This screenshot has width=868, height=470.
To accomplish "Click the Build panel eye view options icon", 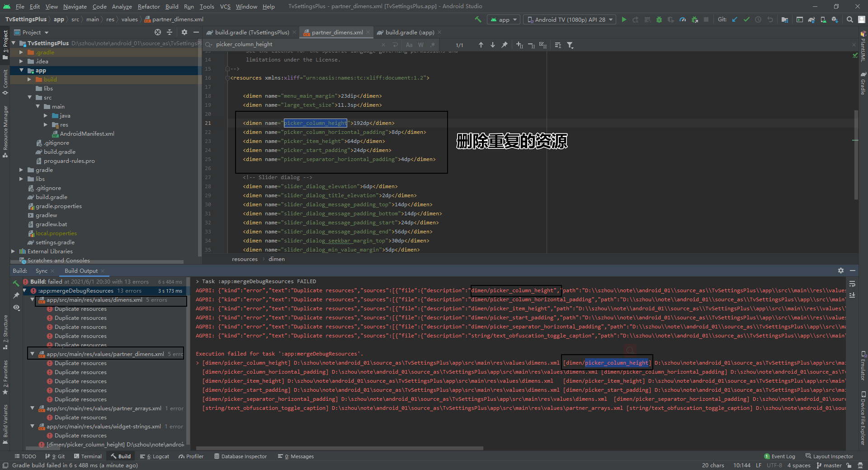I will click(16, 307).
